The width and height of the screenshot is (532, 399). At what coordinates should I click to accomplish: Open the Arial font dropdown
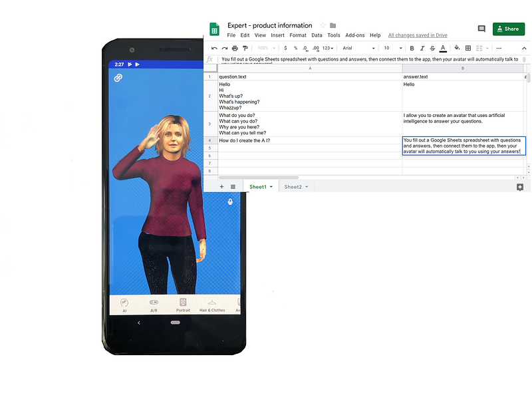(358, 48)
